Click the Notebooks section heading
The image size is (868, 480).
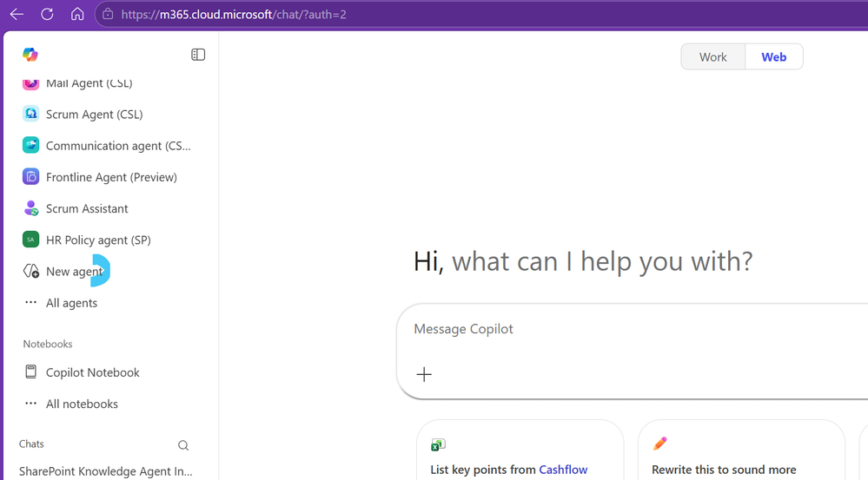point(48,344)
